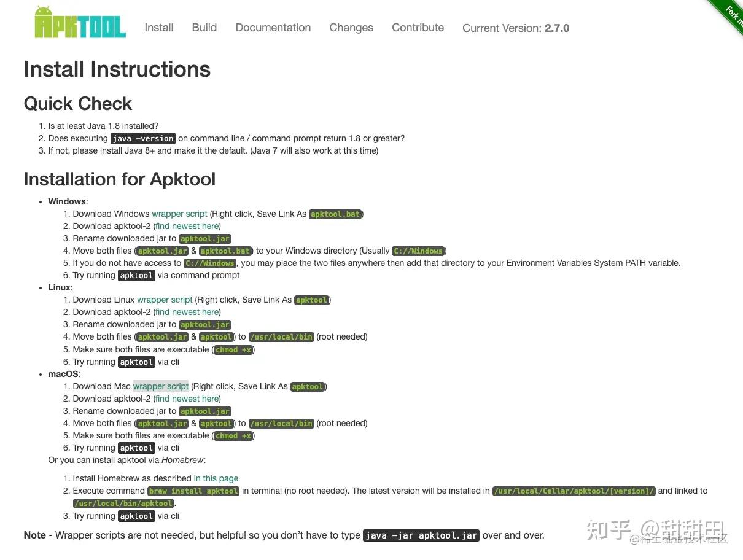Click apktool.jar code in macOS step 3
Image resolution: width=743 pixels, height=560 pixels.
click(205, 411)
